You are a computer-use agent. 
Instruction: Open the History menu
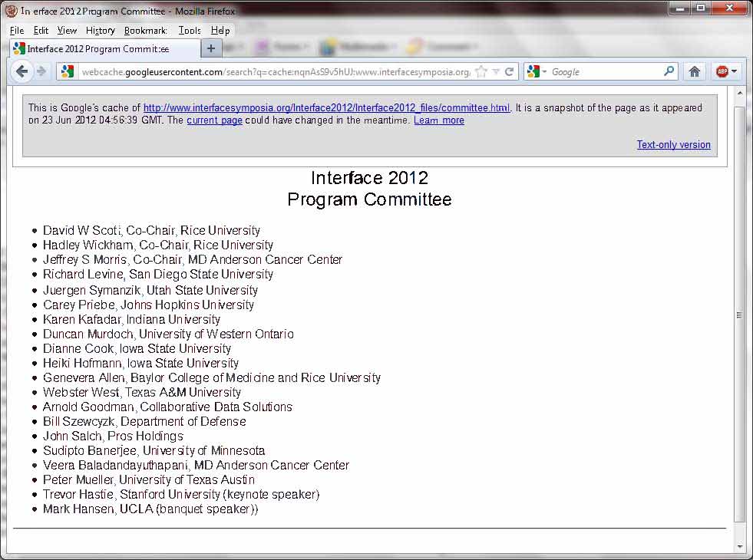pos(100,31)
